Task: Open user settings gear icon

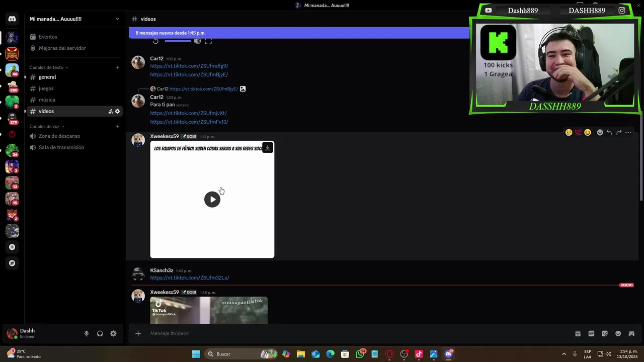Action: coord(113,333)
